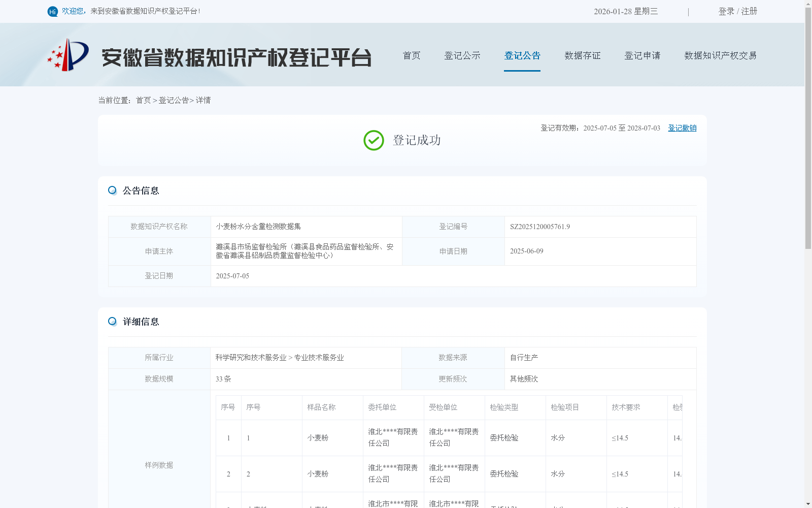The width and height of the screenshot is (812, 508).
Task: Click the name value 小麦粉水分含量检测数据集
Action: click(x=258, y=227)
